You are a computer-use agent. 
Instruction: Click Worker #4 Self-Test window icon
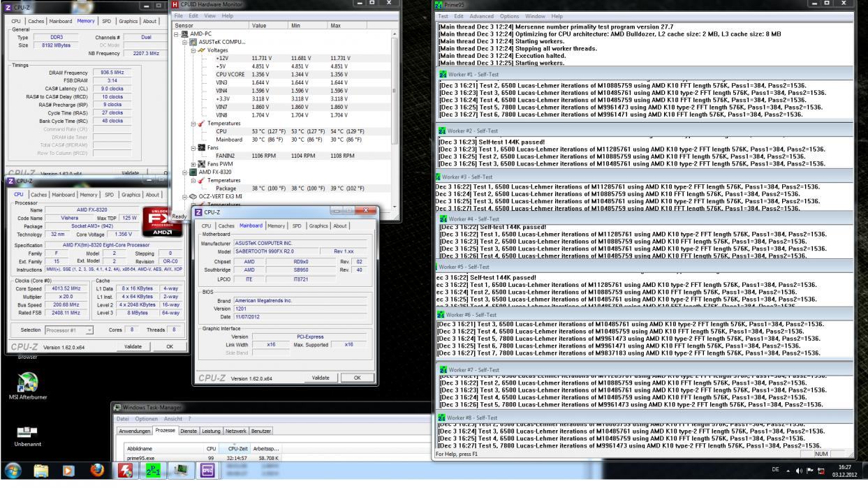[442, 219]
